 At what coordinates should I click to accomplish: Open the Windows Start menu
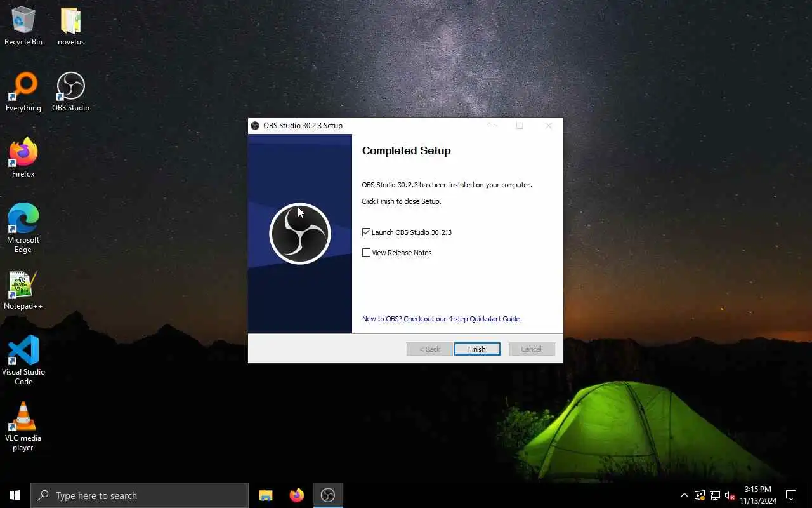tap(15, 495)
